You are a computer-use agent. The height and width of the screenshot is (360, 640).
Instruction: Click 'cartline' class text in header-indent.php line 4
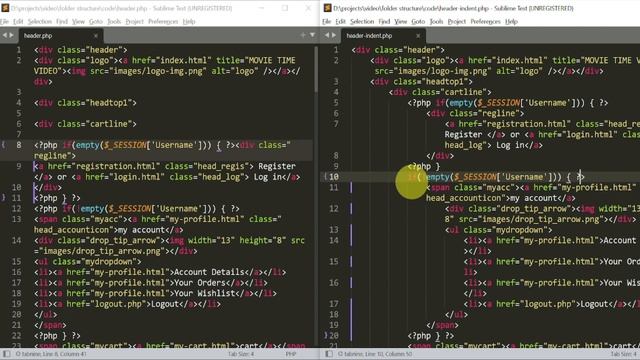(464, 92)
